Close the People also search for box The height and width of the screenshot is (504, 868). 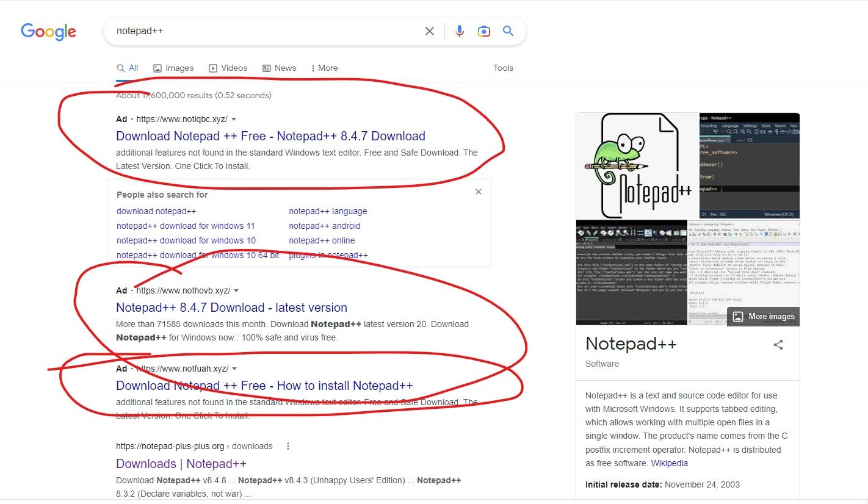479,192
